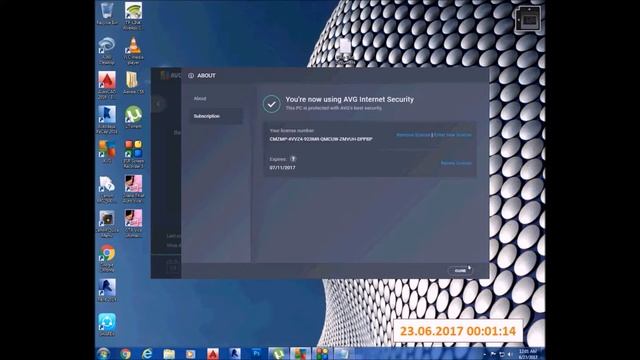This screenshot has width=640, height=360.
Task: Open File Explorer from the taskbar
Action: [169, 353]
